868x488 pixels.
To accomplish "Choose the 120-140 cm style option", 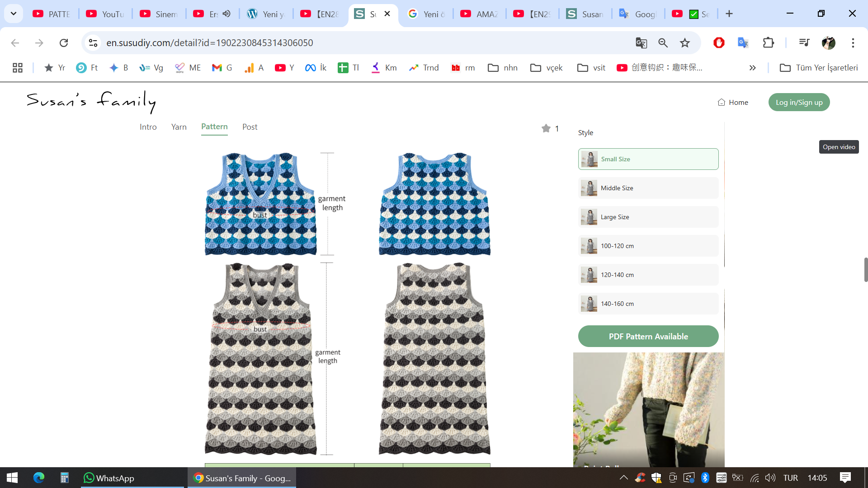I will 648,275.
